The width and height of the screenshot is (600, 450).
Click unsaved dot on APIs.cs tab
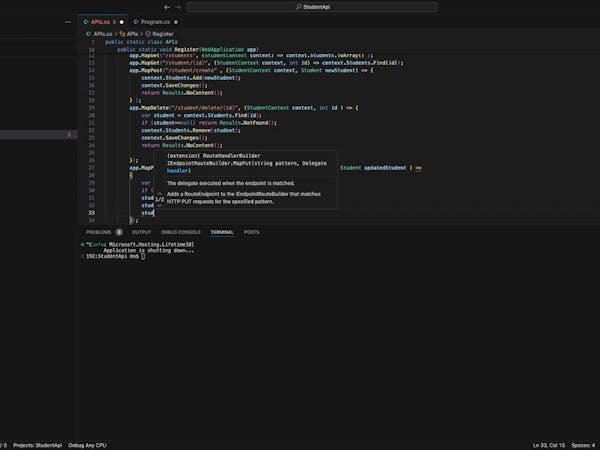click(122, 22)
